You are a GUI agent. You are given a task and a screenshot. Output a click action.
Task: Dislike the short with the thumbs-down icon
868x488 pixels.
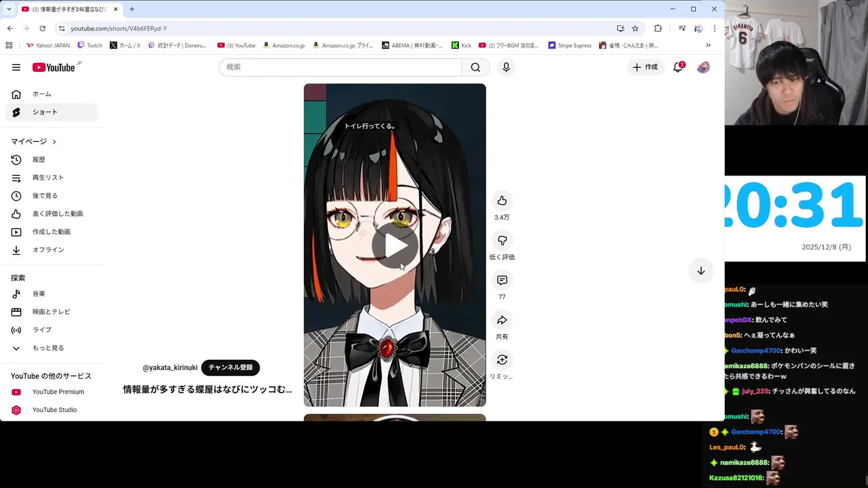coord(502,241)
